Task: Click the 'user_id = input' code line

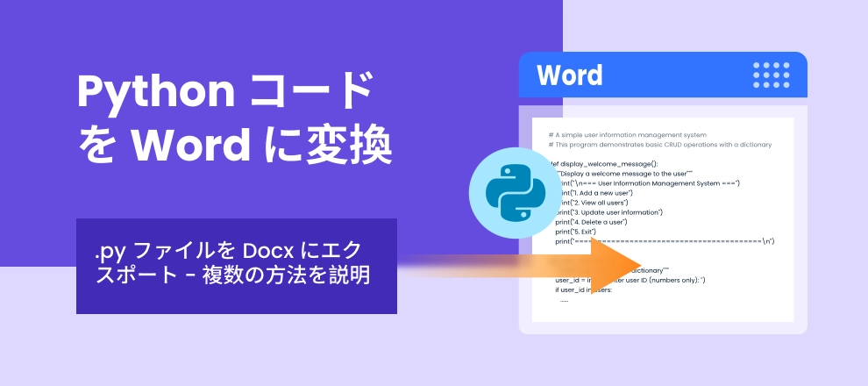Action: (x=630, y=280)
